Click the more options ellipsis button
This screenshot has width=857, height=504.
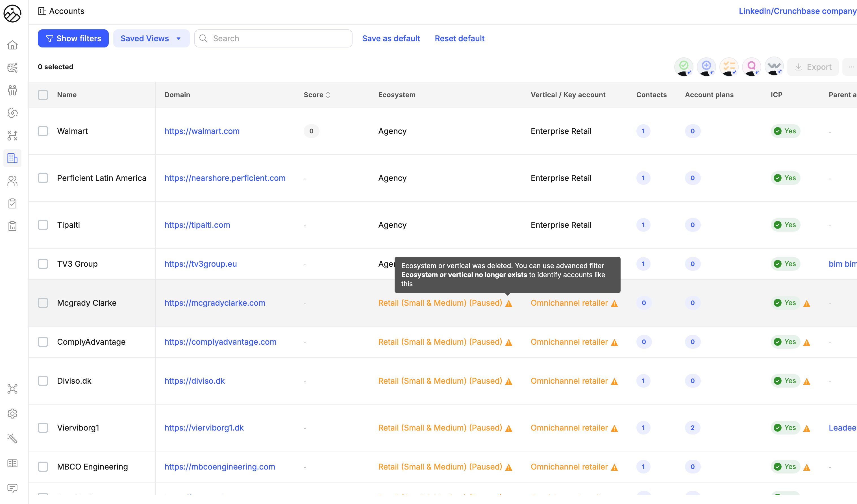[x=850, y=67]
